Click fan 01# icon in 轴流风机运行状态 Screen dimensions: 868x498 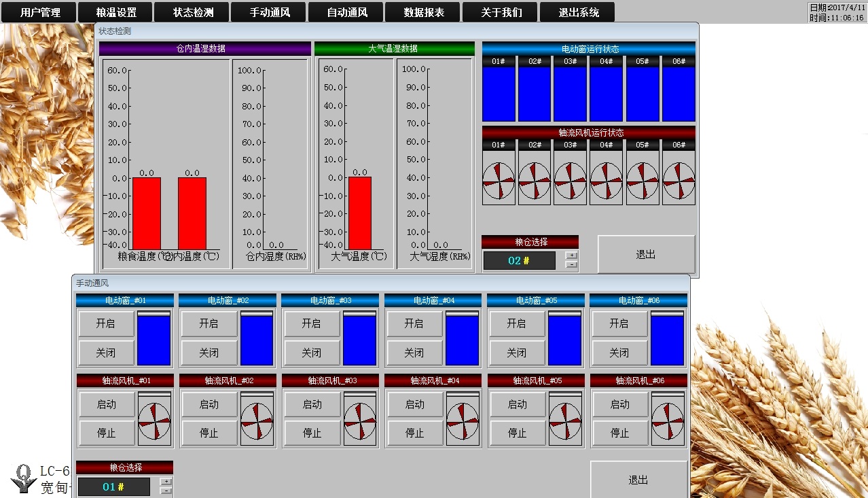pyautogui.click(x=499, y=182)
